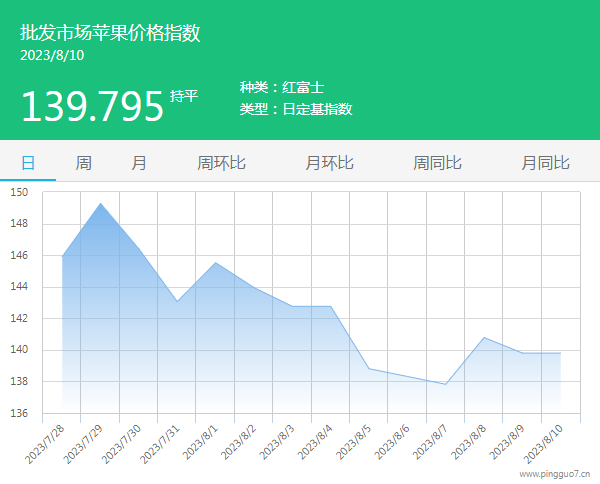Click the data point for 2023/8/1
600x484 pixels.
215,263
